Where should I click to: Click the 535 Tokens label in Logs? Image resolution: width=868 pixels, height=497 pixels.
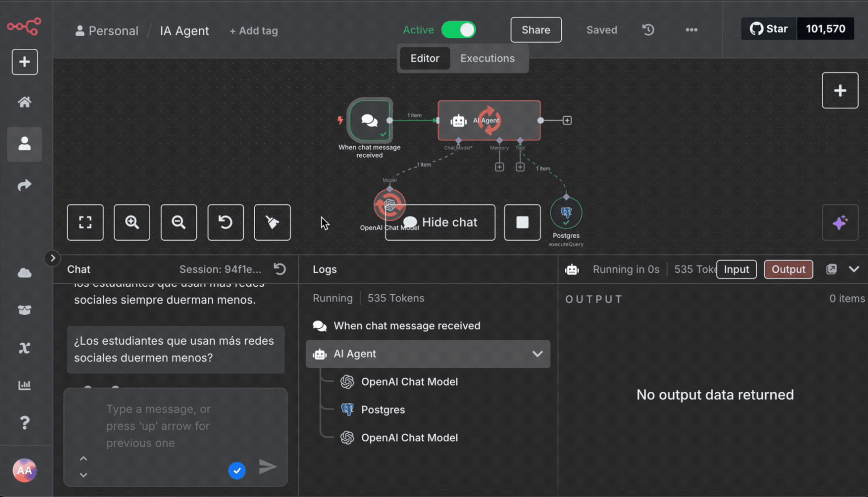click(x=396, y=298)
